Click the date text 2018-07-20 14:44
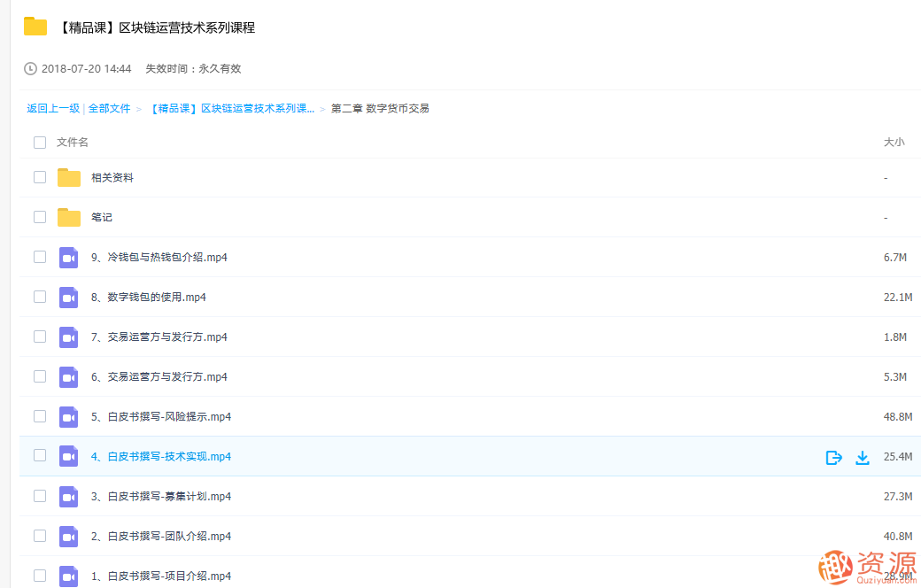This screenshot has width=921, height=588. click(x=87, y=69)
